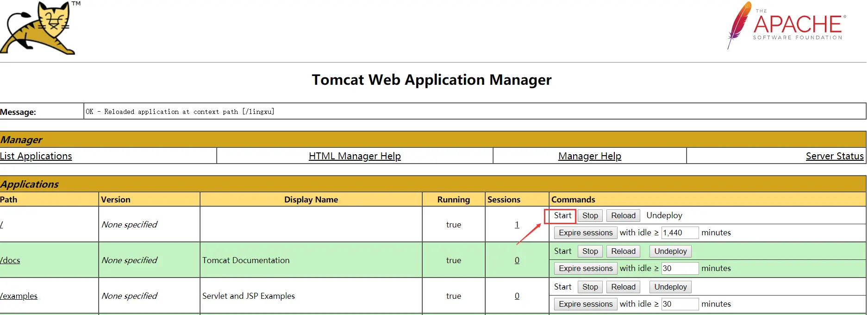Click the Tomcat Web Application Manager heading
Image resolution: width=868 pixels, height=315 pixels.
click(431, 80)
